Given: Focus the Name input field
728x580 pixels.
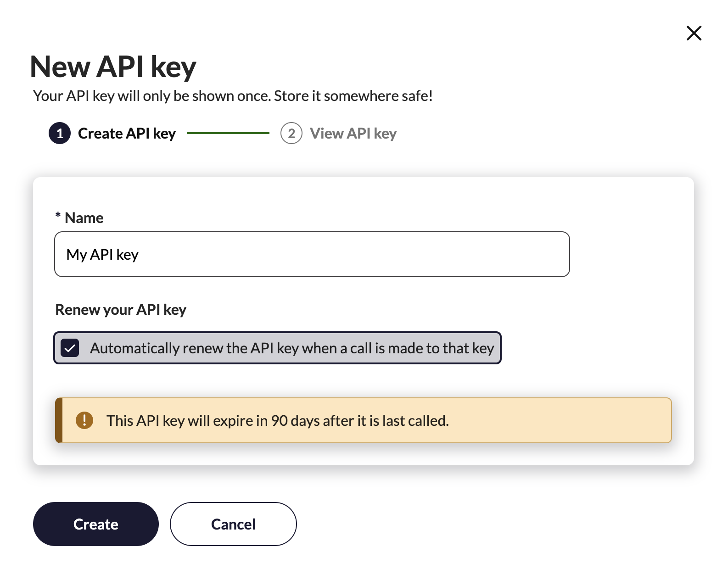Looking at the screenshot, I should click(312, 254).
